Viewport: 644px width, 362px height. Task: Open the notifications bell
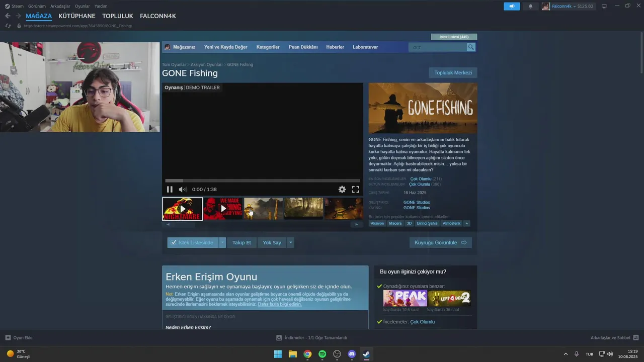[530, 7]
